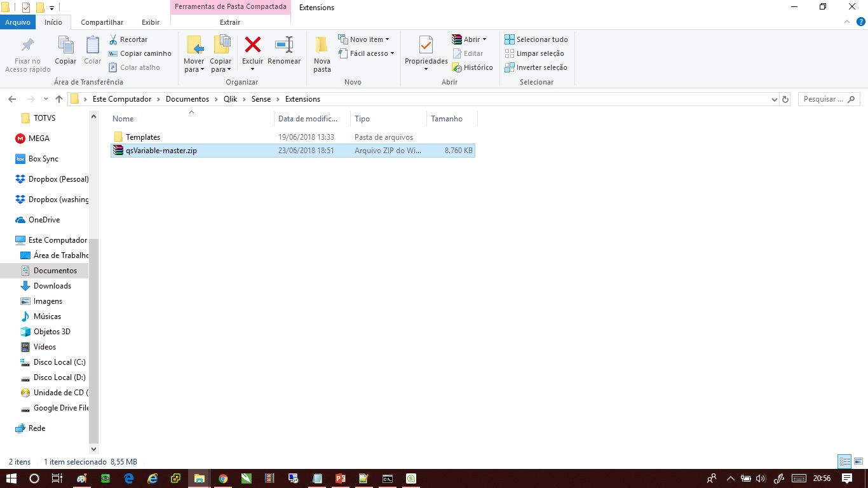Open the Histórico of the file
The width and height of the screenshot is (868, 488).
coord(472,67)
